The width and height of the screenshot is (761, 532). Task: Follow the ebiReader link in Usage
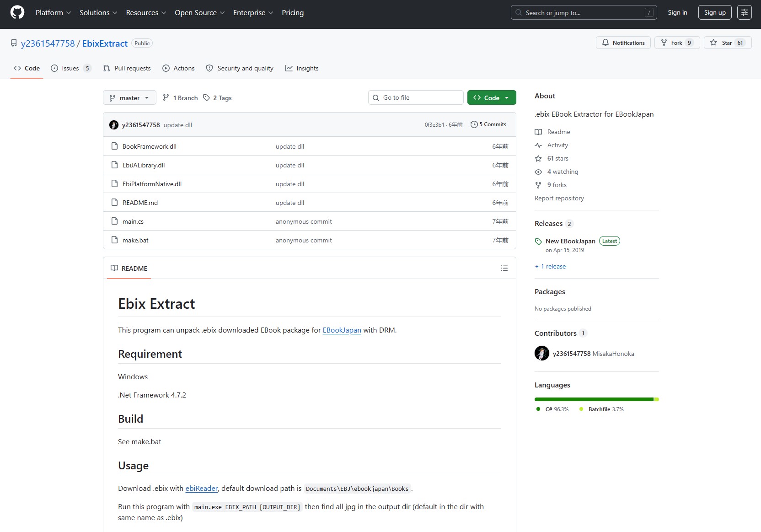[201, 489]
